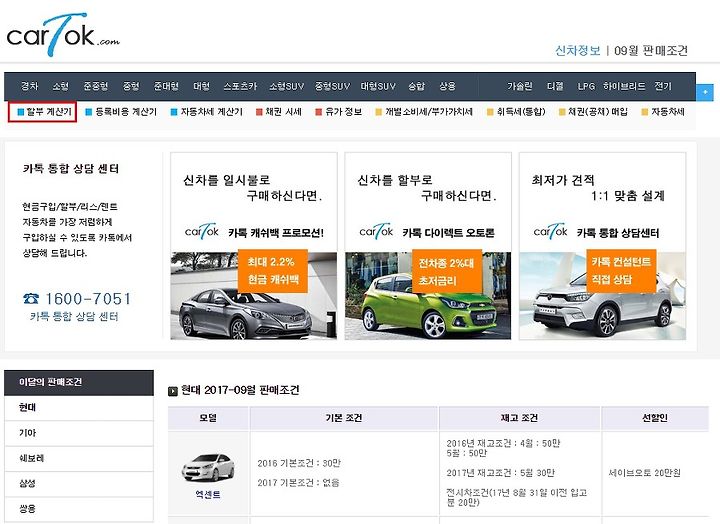720x524 pixels.
Task: Open 채권 시세 link
Action: pyautogui.click(x=279, y=112)
